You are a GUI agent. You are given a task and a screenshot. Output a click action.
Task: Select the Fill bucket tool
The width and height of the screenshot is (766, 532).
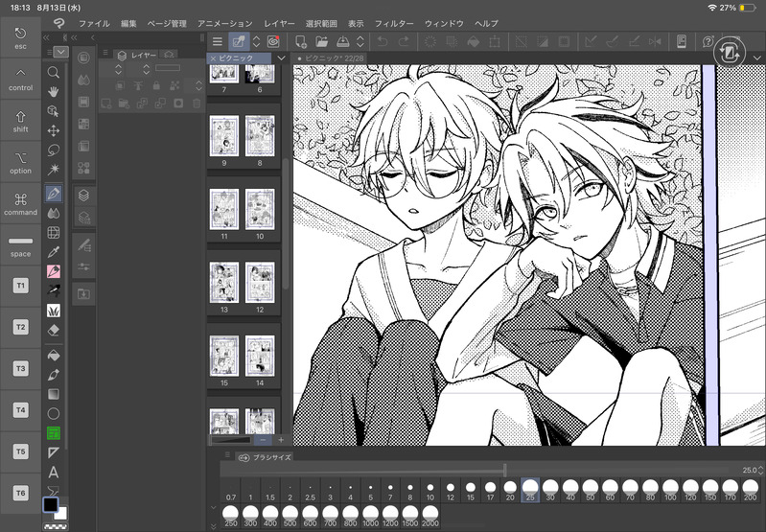[54, 356]
